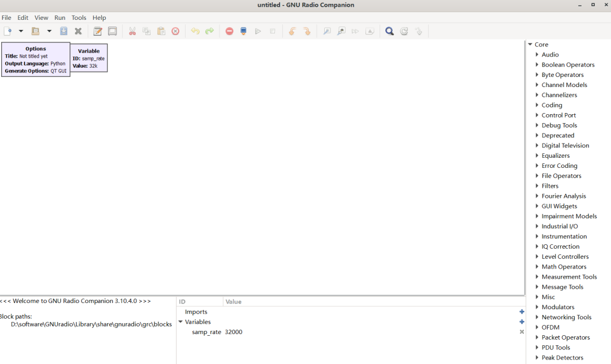Image resolution: width=611 pixels, height=364 pixels.
Task: Undo the last change
Action: point(195,31)
